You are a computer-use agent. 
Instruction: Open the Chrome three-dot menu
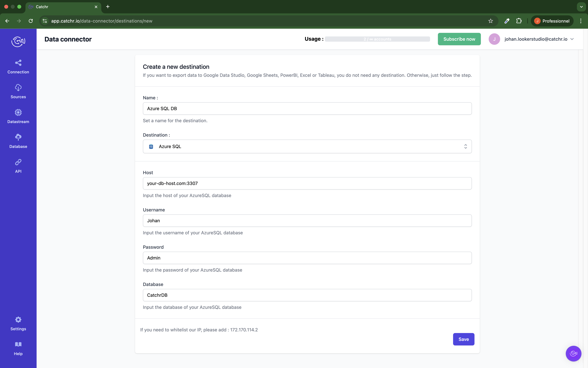(581, 21)
